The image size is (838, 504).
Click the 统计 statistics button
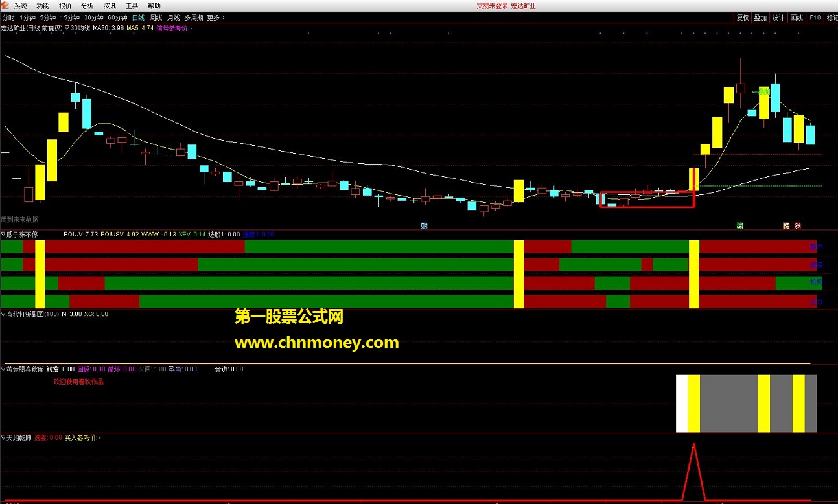[779, 17]
